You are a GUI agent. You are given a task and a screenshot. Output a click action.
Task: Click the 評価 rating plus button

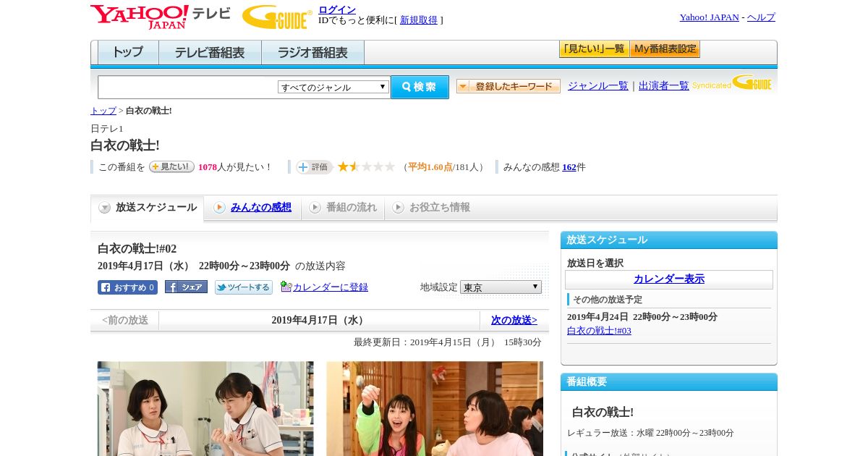pyautogui.click(x=314, y=167)
